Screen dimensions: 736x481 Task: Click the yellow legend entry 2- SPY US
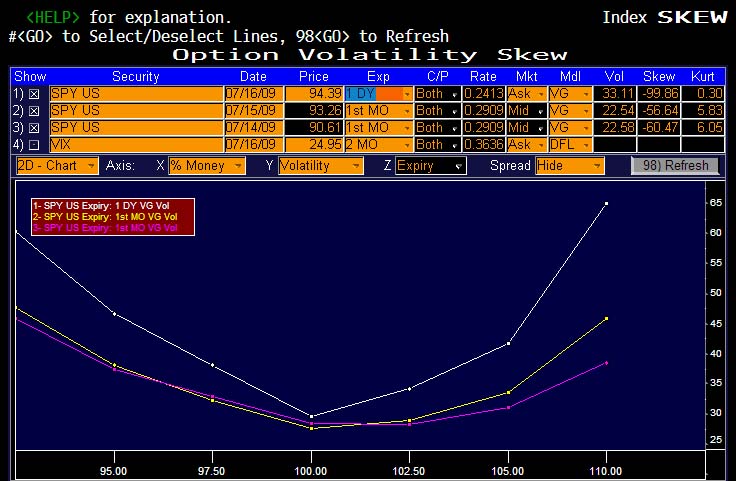(105, 217)
